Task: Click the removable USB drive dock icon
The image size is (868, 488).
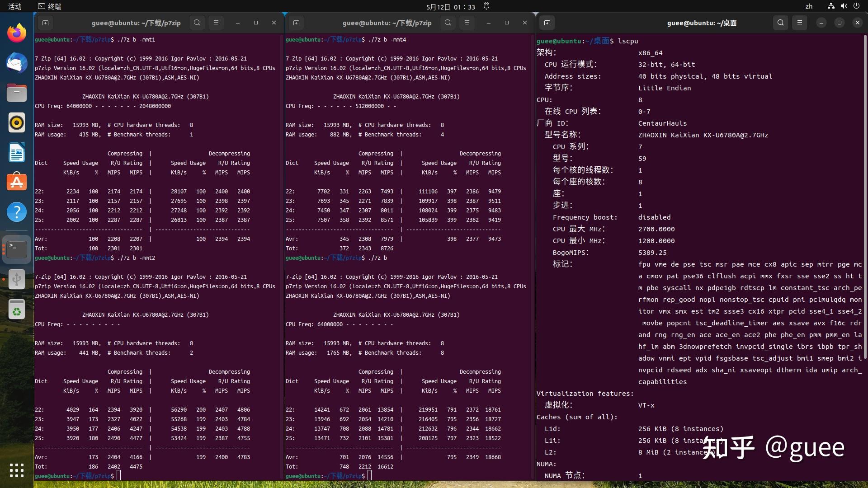Action: coord(16,279)
